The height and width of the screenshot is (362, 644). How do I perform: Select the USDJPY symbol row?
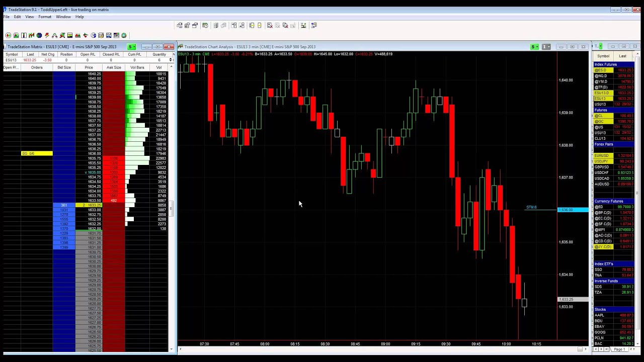(613, 161)
